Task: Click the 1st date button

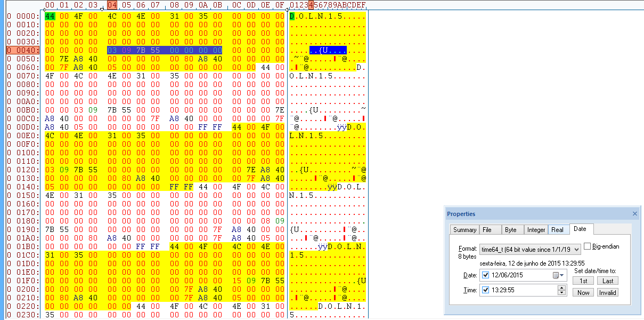Action: [583, 281]
